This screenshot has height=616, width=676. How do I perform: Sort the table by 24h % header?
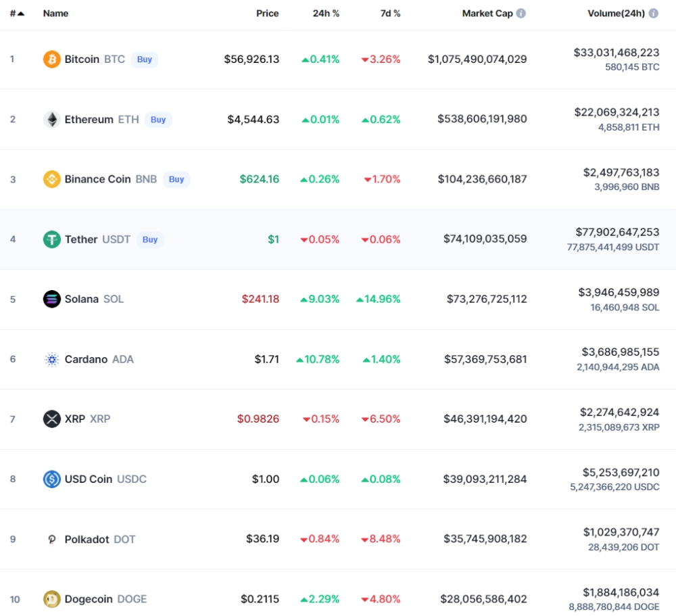(x=326, y=14)
